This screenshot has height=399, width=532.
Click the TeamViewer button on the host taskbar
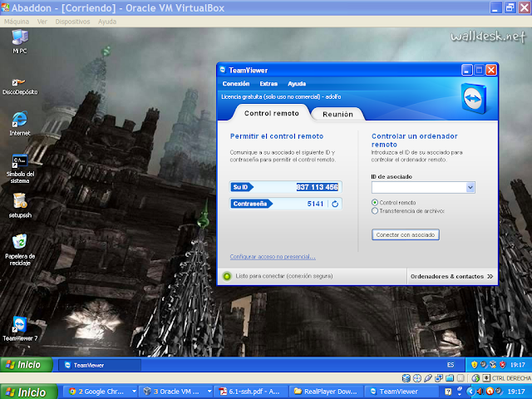tap(401, 392)
